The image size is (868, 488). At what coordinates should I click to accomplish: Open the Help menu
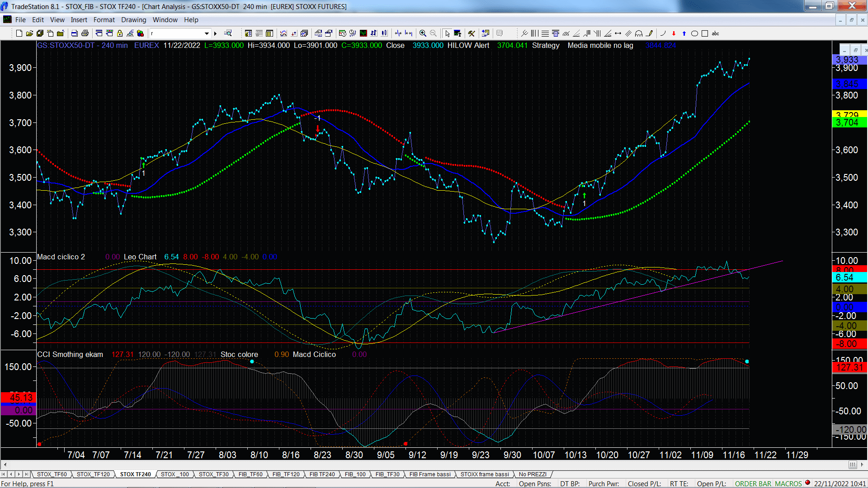point(191,20)
